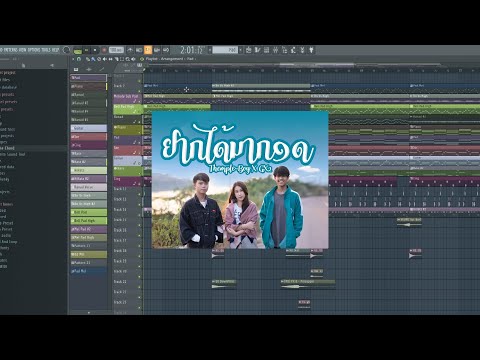Toggle the playlist snap magnet icon
Viewport: 480px width, 360px height.
point(79,59)
